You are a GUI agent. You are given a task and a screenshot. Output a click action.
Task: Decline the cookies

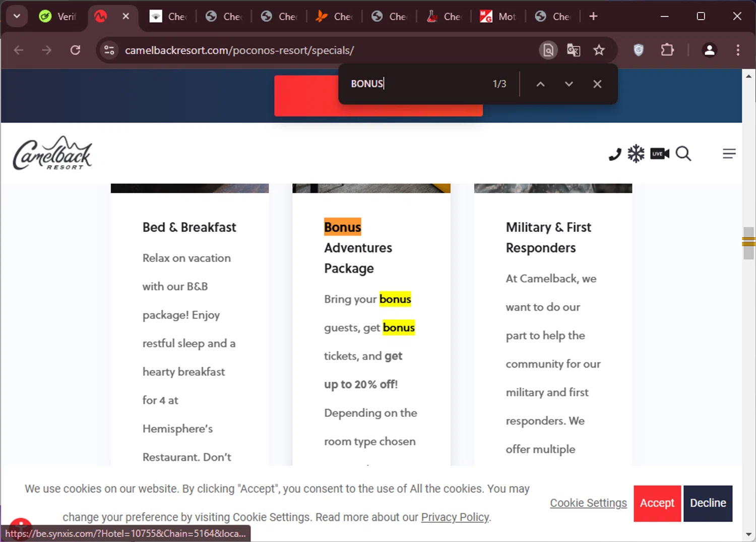click(708, 503)
